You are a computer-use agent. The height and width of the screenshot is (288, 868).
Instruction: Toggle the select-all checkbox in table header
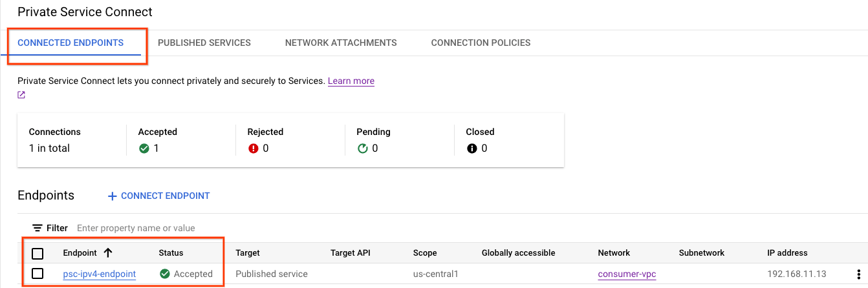click(x=38, y=253)
